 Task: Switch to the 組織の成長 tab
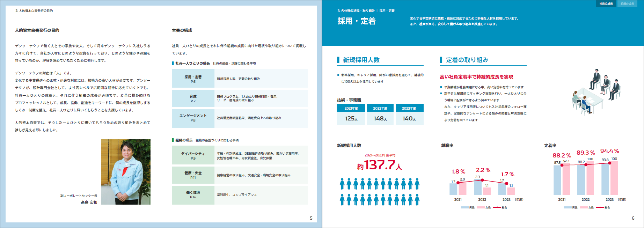pyautogui.click(x=627, y=3)
